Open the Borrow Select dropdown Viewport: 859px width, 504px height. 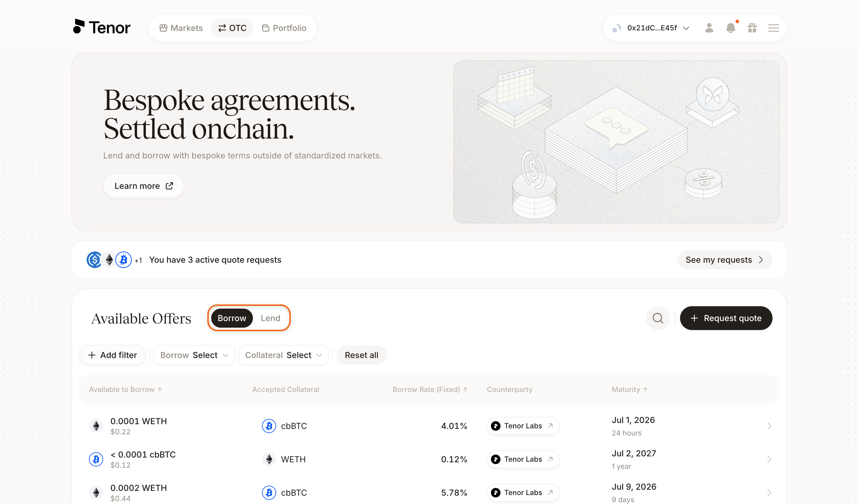[x=194, y=355]
